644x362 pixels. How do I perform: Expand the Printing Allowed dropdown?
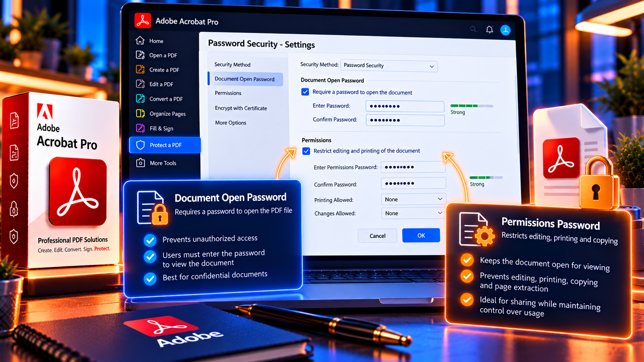click(x=413, y=199)
